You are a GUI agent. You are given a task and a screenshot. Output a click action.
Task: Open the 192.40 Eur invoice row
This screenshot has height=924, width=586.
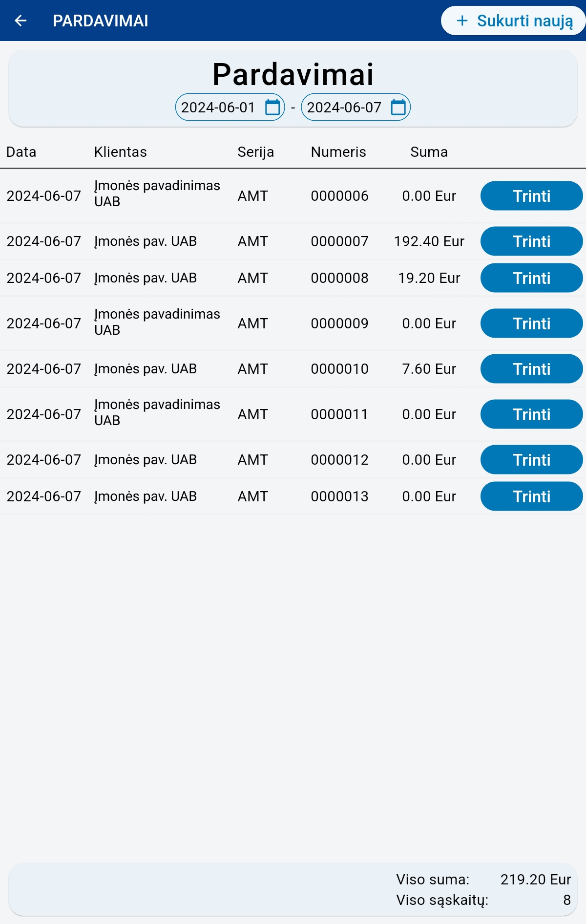click(x=293, y=241)
